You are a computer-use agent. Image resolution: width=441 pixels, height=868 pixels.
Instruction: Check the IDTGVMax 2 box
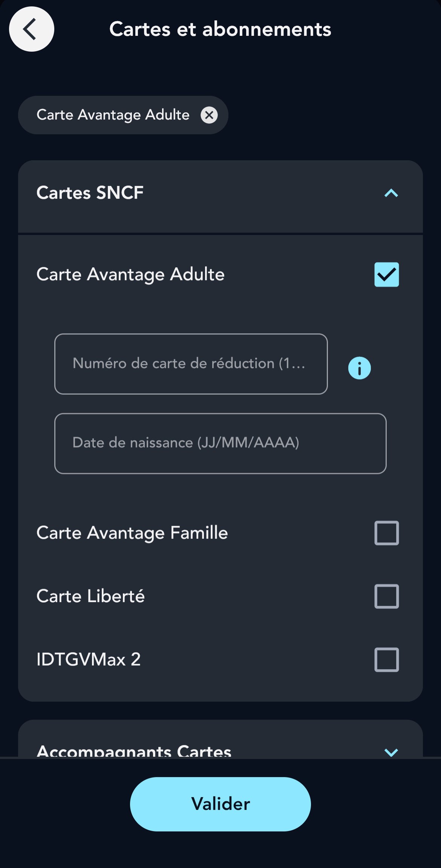[386, 659]
